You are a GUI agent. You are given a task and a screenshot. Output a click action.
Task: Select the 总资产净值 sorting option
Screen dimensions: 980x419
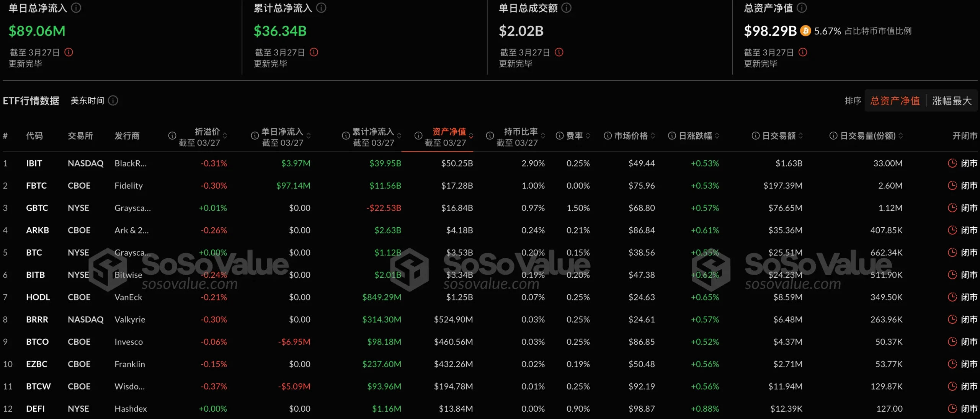895,101
